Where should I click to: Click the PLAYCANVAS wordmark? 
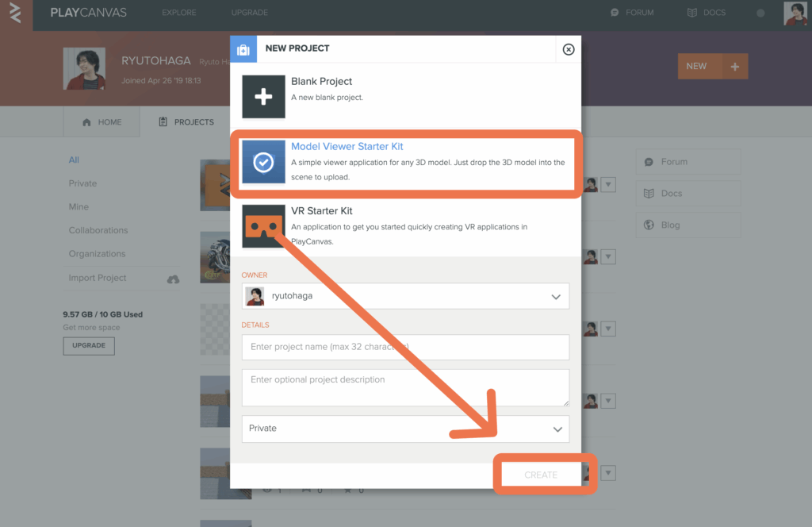[x=89, y=13]
